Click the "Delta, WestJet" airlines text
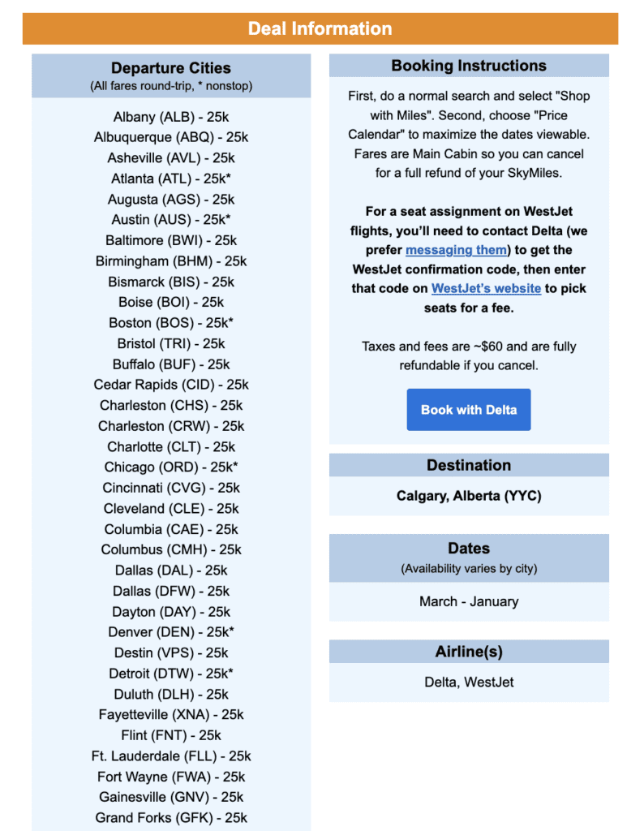The width and height of the screenshot is (644, 831). (x=469, y=682)
